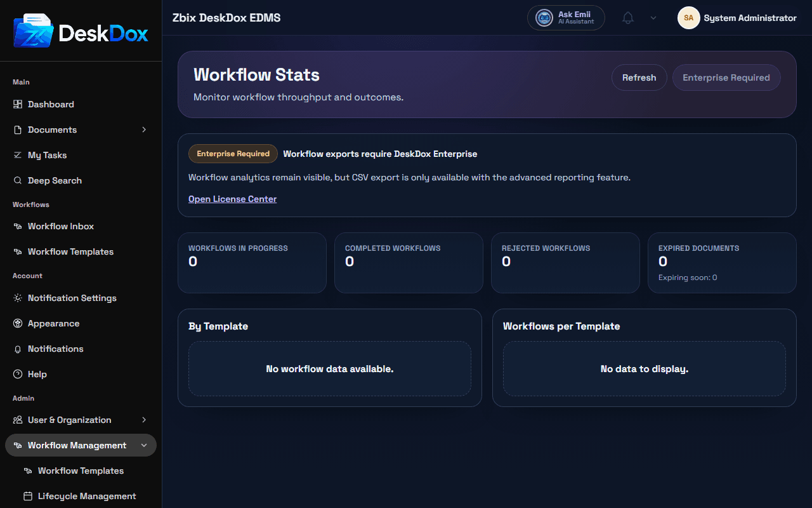The height and width of the screenshot is (508, 812).
Task: Open notifications bell in top bar
Action: click(x=628, y=18)
